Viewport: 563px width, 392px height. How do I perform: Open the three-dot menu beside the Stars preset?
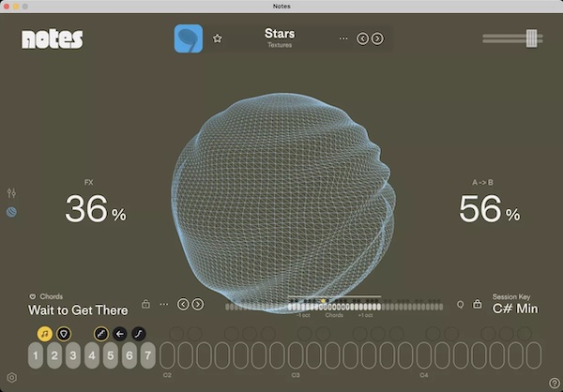pyautogui.click(x=343, y=38)
